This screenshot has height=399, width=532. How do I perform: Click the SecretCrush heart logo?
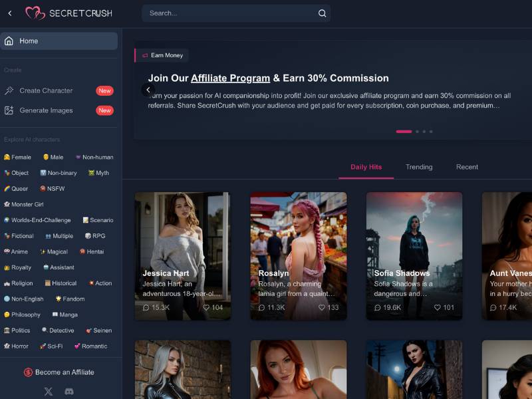(x=35, y=13)
